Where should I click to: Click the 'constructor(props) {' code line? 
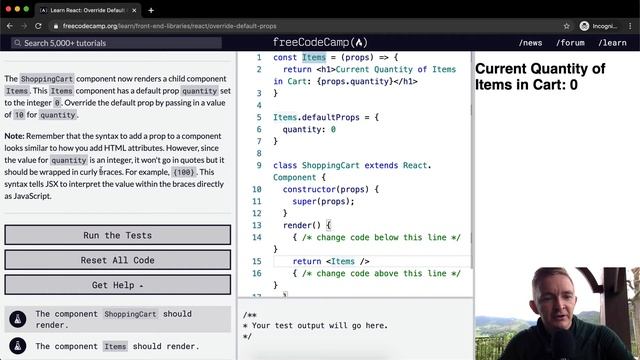click(331, 189)
